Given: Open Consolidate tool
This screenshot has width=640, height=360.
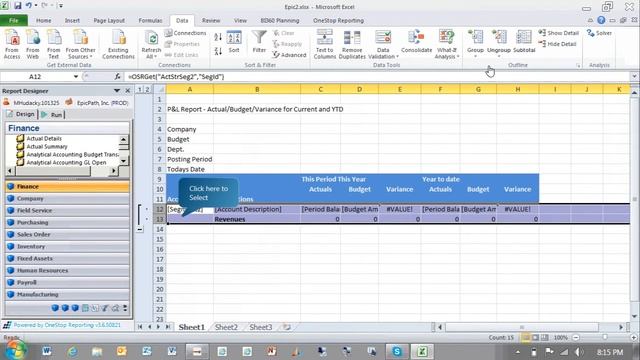Looking at the screenshot, I should tap(416, 42).
